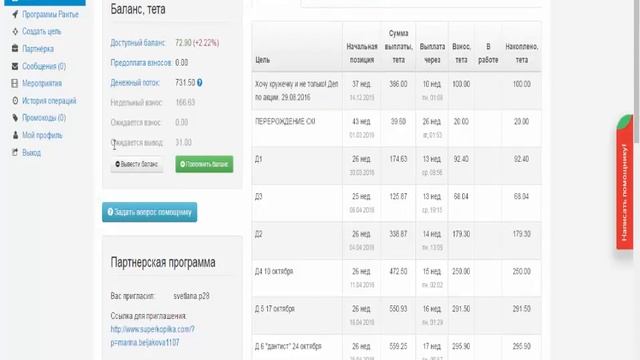Click the green Пополнить баланс button
This screenshot has width=640, height=360.
pos(204,164)
